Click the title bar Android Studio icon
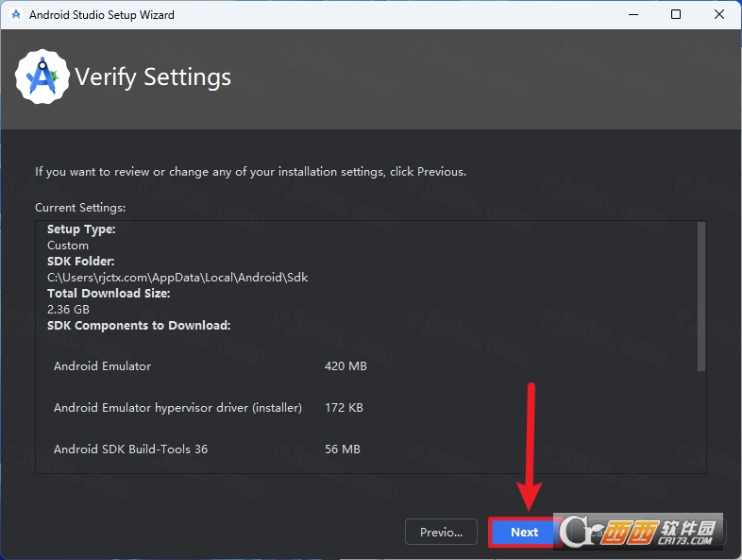Viewport: 742px width, 560px height. [x=16, y=15]
